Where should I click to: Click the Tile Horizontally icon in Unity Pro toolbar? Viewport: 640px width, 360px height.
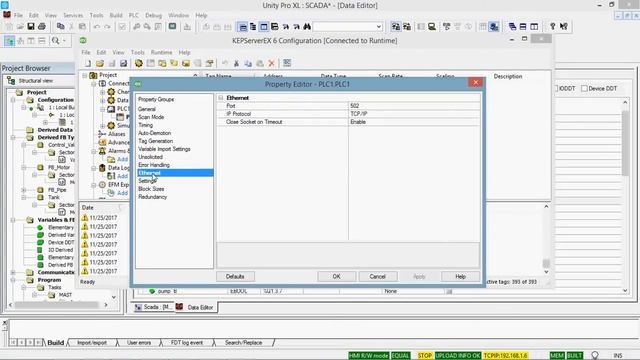(523, 27)
